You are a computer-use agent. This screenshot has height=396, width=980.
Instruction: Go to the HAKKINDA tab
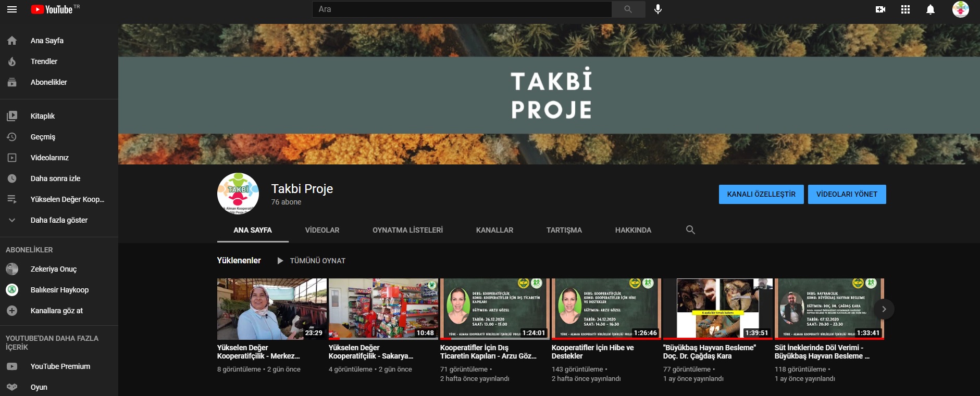click(x=633, y=230)
